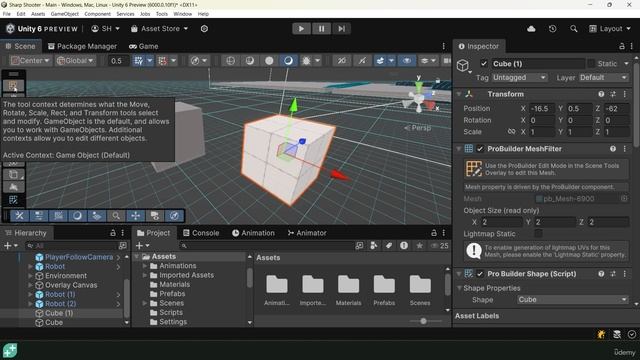Viewport: 640px width, 360px height.
Task: Open the settings gear next to Asset Store
Action: (x=204, y=29)
